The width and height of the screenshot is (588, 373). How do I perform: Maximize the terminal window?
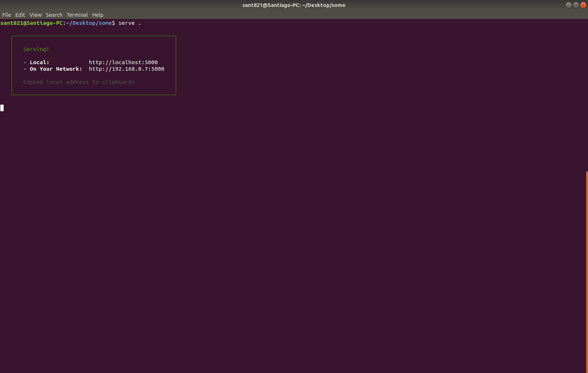pos(576,5)
